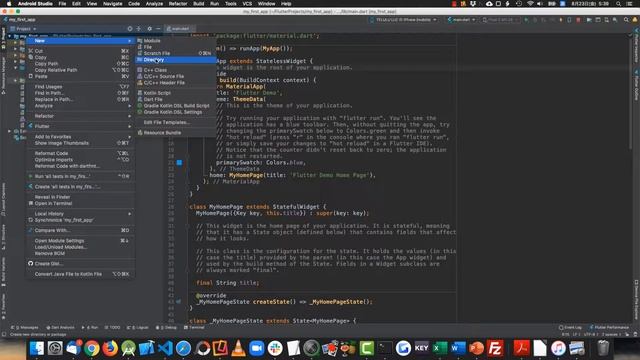
Task: Choose Reformat Code with dartfmt
Action: pyautogui.click(x=80, y=166)
